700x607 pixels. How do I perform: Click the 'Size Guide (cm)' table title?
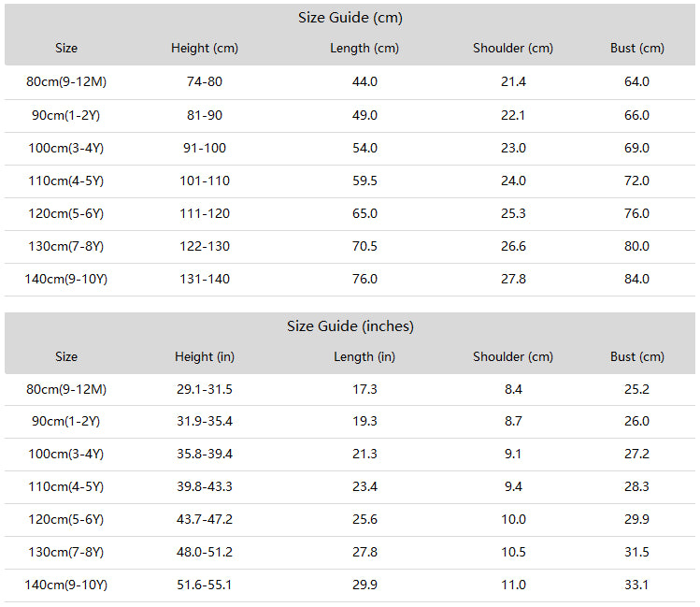click(350, 18)
